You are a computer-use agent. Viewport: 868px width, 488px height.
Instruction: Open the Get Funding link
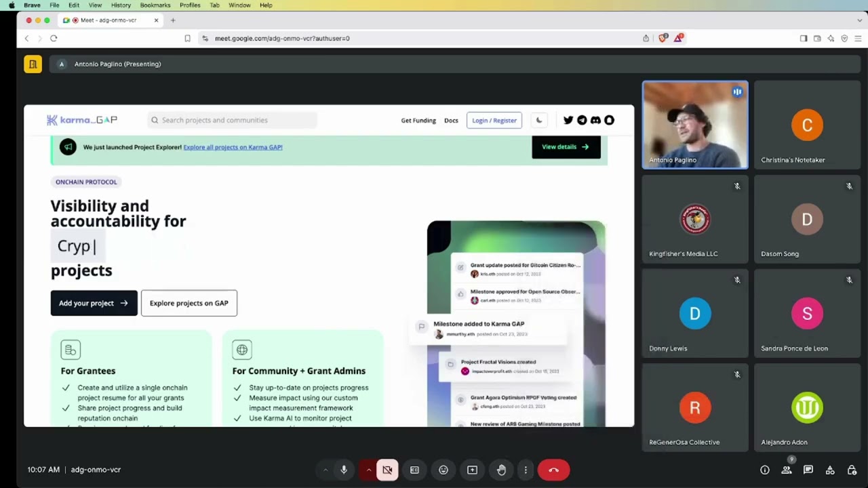(418, 121)
